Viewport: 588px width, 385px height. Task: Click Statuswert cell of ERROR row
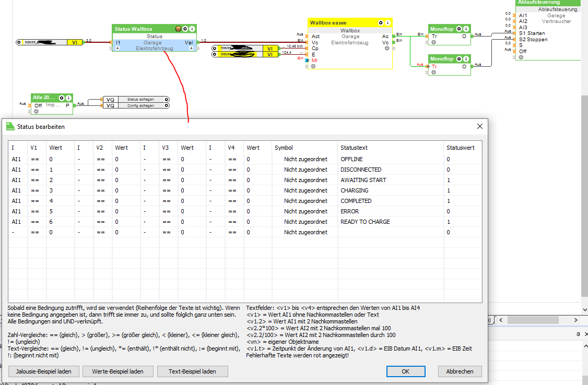click(x=449, y=211)
